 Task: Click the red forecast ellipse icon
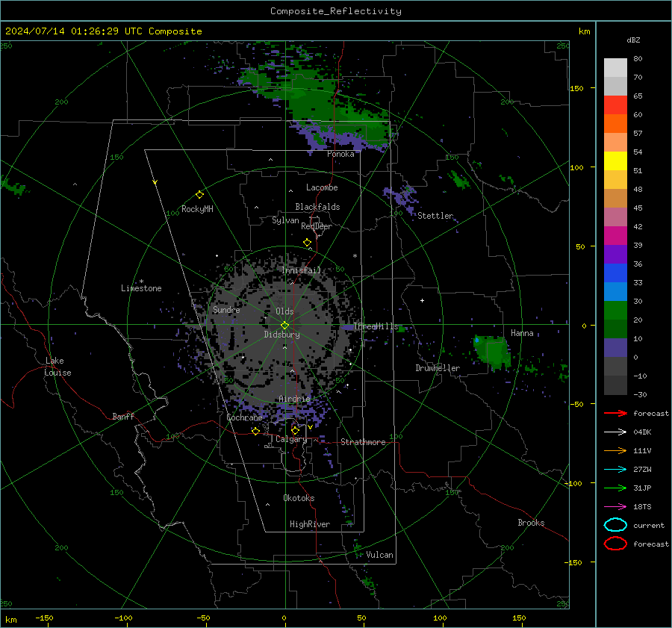click(x=615, y=544)
